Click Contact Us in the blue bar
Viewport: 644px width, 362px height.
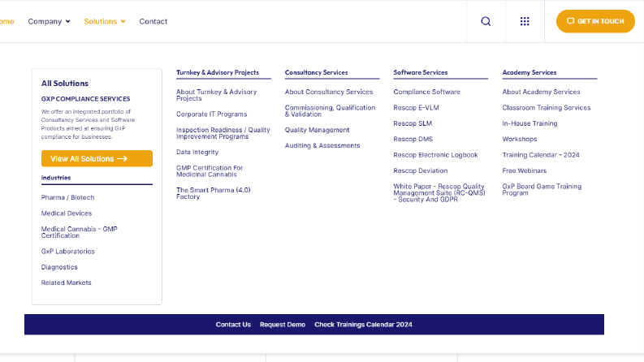233,325
